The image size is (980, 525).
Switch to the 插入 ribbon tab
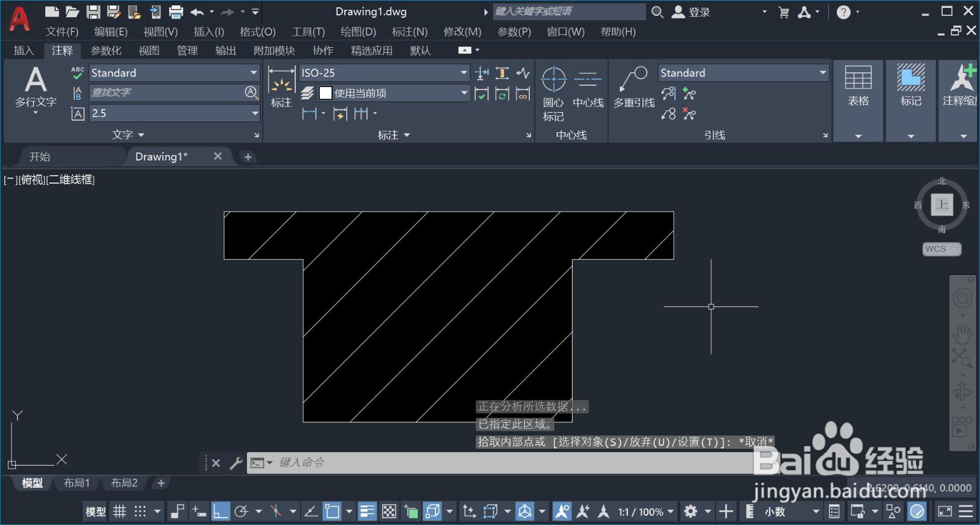(23, 50)
